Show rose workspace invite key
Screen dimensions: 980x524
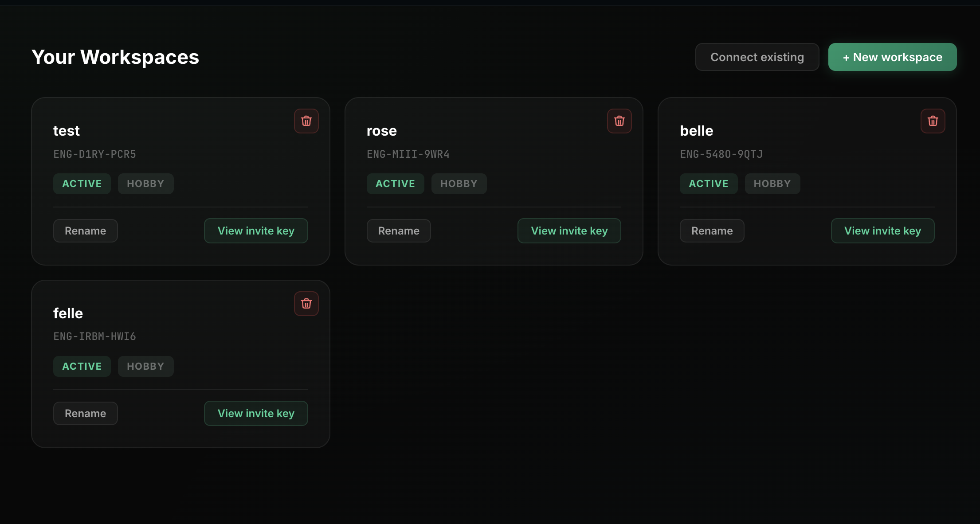point(569,231)
